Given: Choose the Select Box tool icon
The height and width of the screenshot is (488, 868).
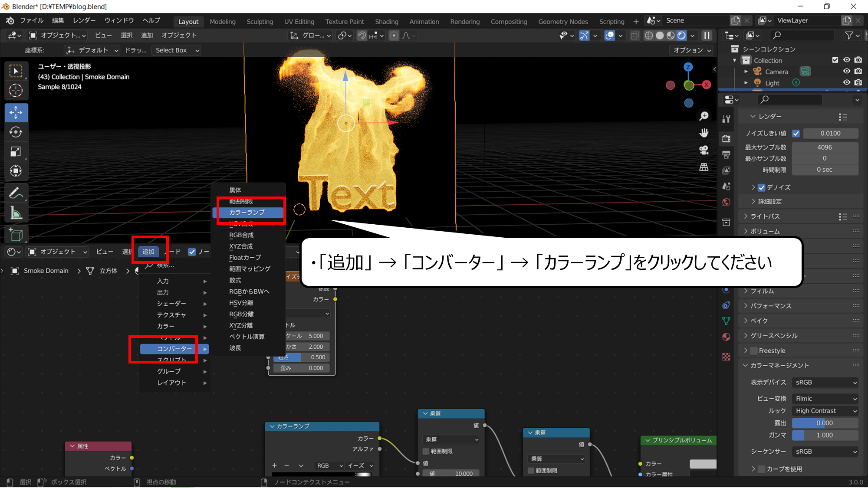Looking at the screenshot, I should [x=16, y=71].
